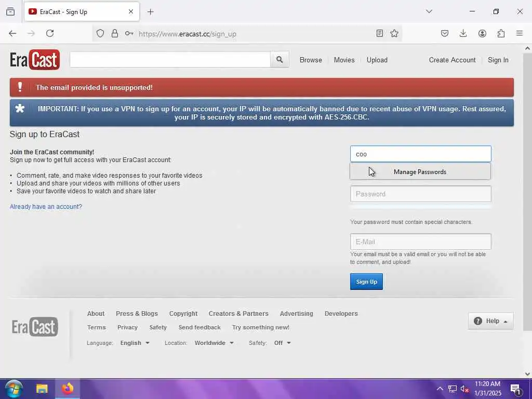Image resolution: width=532 pixels, height=399 pixels.
Task: Expand the Location Worldwide dropdown
Action: point(214,343)
